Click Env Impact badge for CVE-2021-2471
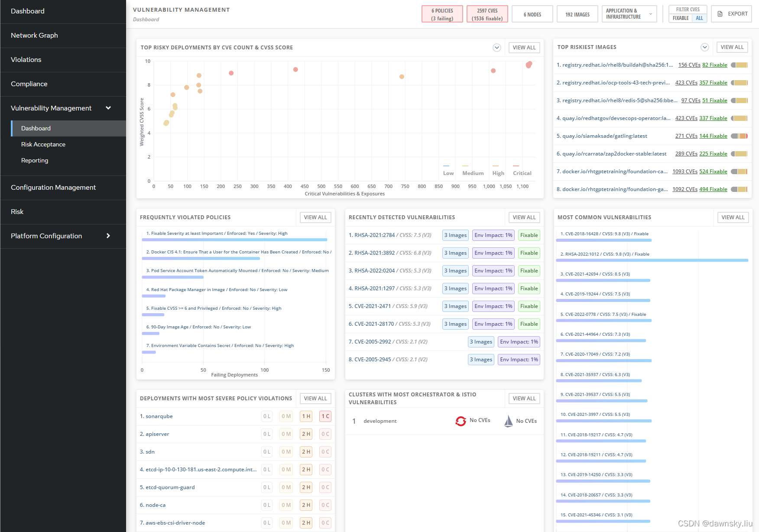Image resolution: width=759 pixels, height=532 pixels. point(493,306)
